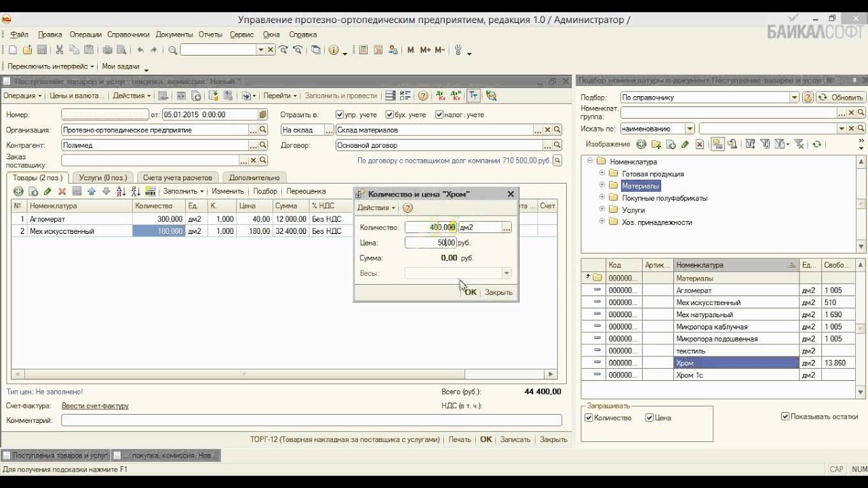
Task: Open the Искать по 'наименованию' dropdown
Action: pos(690,128)
